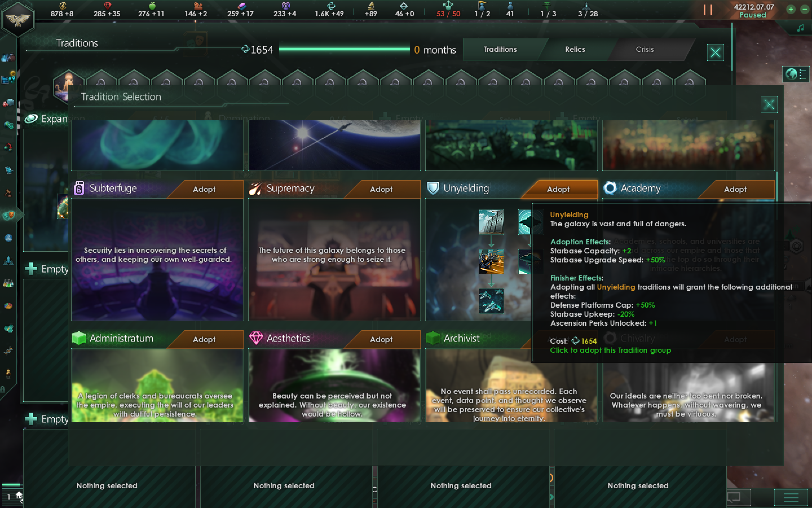Click the unity progress bar showing 1654
This screenshot has width=812, height=508.
(x=344, y=49)
